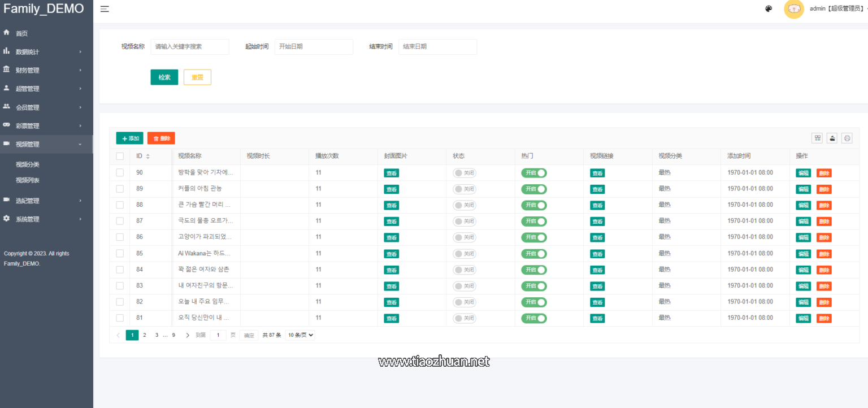Toggle the 状态 switch for row 89

tap(465, 189)
